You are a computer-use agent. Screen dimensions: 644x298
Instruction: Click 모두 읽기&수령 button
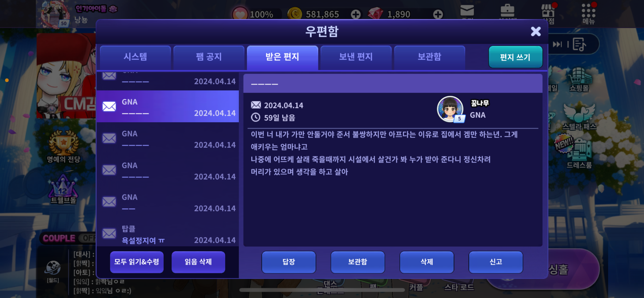tap(137, 262)
